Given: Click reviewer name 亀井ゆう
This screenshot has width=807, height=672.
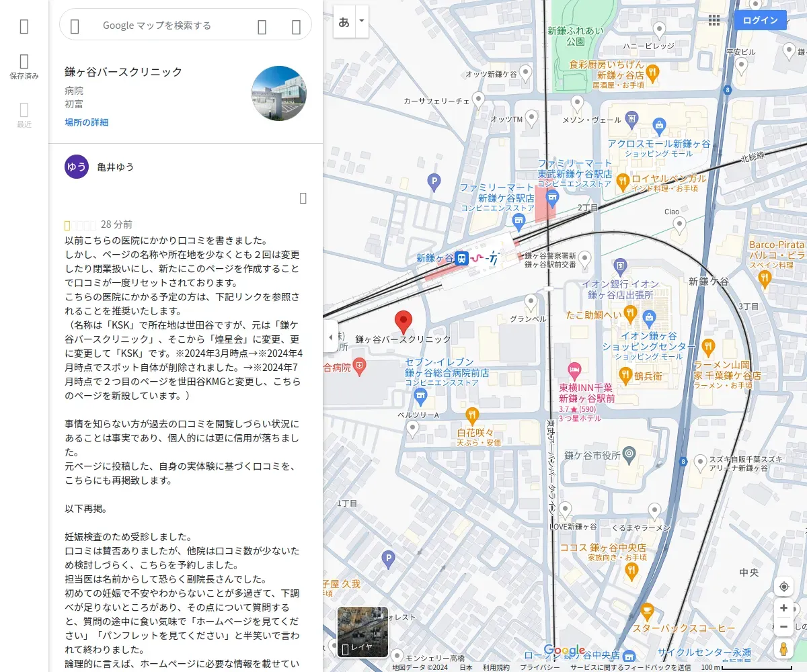Looking at the screenshot, I should click(116, 167).
